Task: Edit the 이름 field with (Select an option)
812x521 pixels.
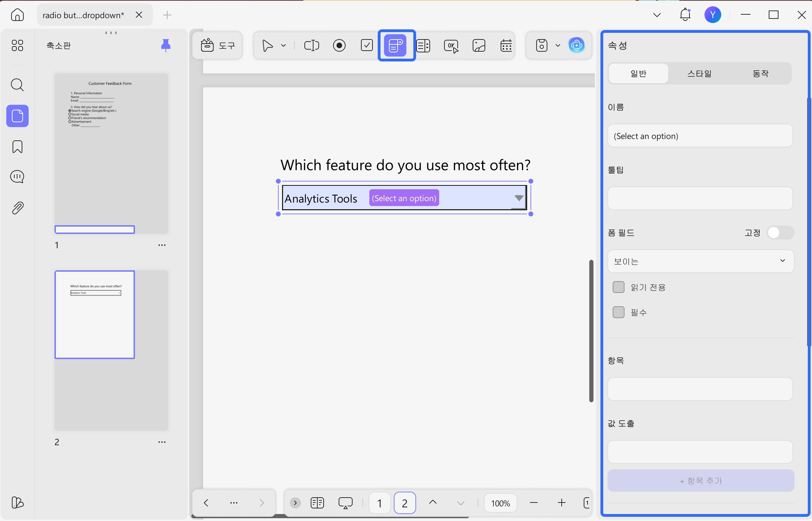Action: [700, 136]
